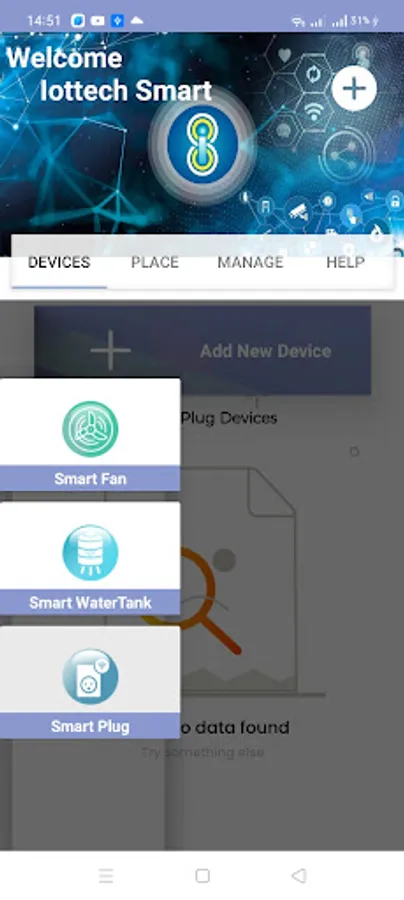The height and width of the screenshot is (900, 404).
Task: Choose the Smart WaterTank label bar
Action: tap(90, 603)
